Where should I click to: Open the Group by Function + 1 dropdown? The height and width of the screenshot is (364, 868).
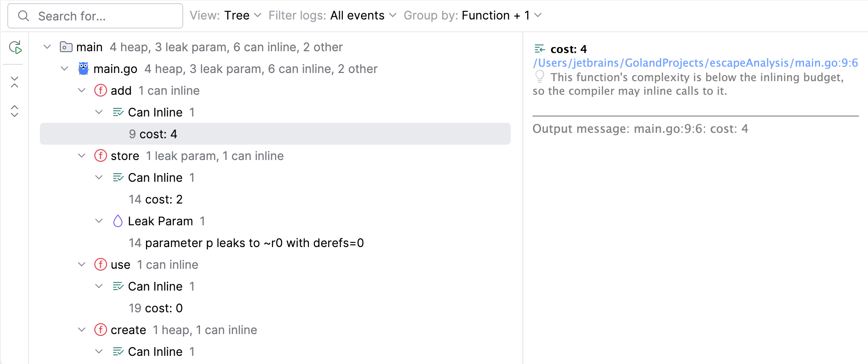click(473, 15)
